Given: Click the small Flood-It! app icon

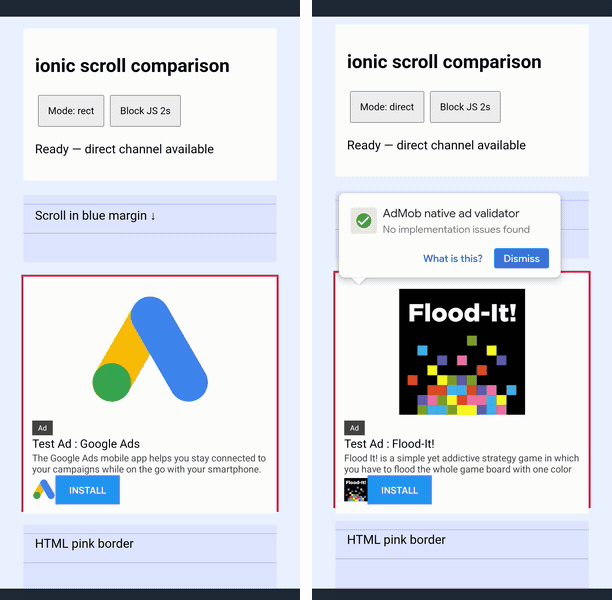Looking at the screenshot, I should pyautogui.click(x=356, y=490).
